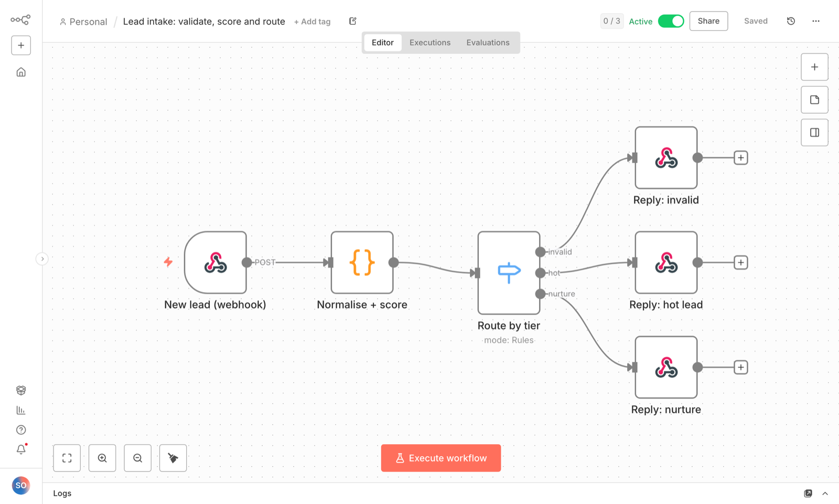Click the workflow title to rename it
The width and height of the screenshot is (839, 504).
204,22
